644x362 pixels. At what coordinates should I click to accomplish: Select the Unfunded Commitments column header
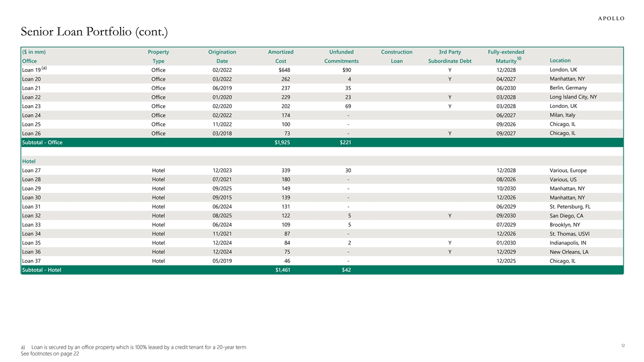(x=341, y=56)
